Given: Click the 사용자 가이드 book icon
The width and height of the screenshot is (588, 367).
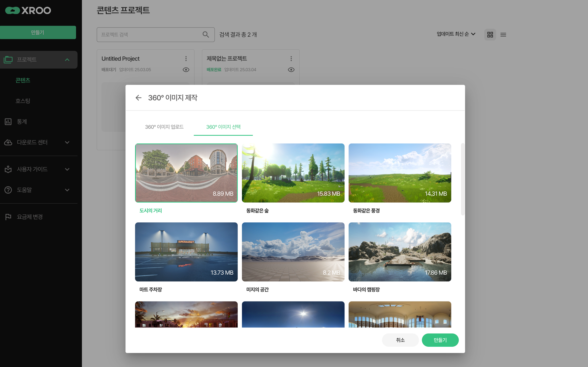Looking at the screenshot, I should [8, 169].
